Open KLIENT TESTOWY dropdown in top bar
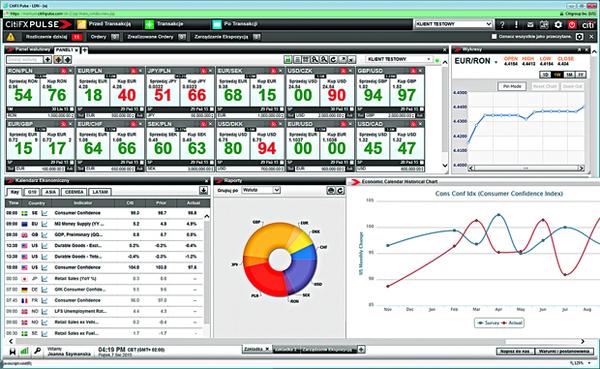 tap(453, 24)
